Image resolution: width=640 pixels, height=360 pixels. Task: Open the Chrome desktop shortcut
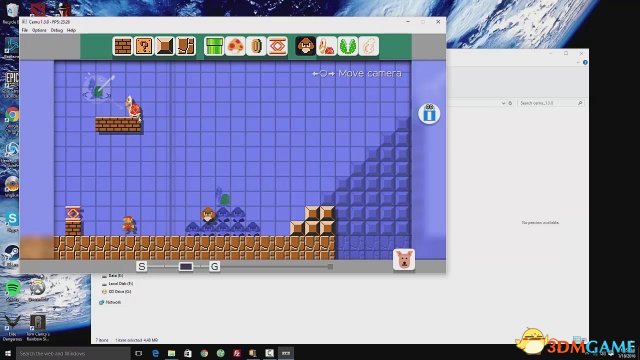click(12, 119)
